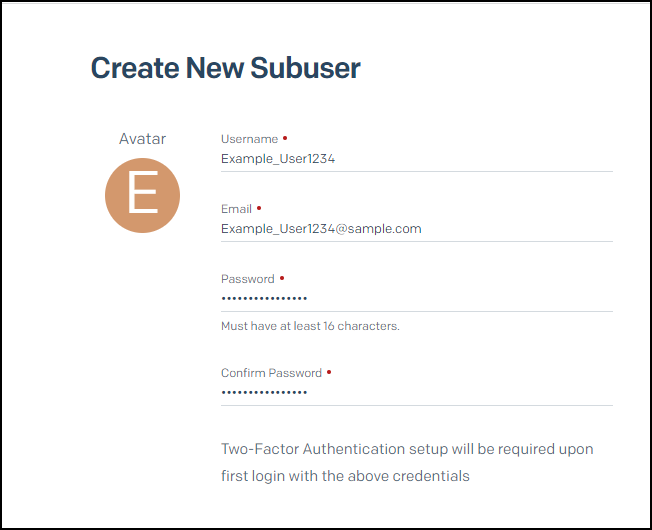Click the red asterisk beside Email
652x530 pixels.
(259, 208)
